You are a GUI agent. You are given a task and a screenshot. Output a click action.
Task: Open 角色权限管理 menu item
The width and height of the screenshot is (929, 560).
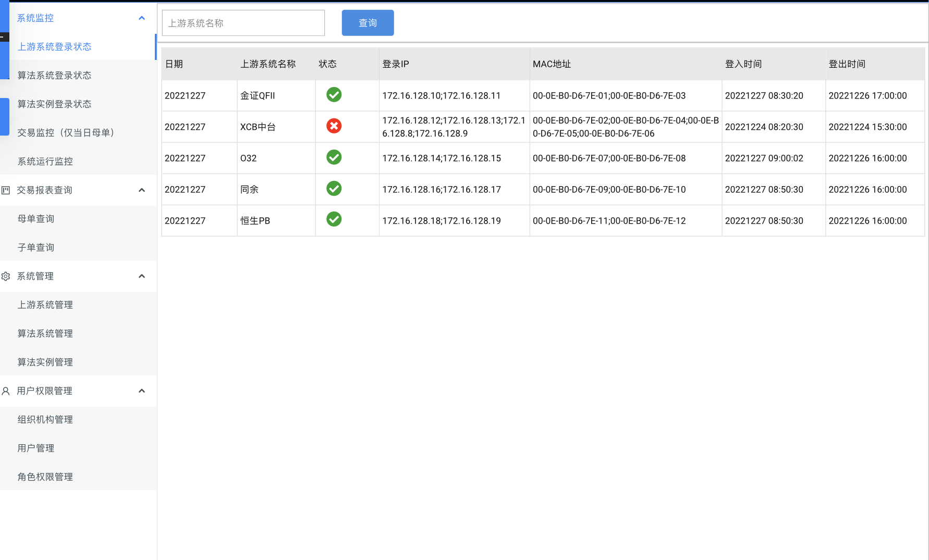coord(78,477)
